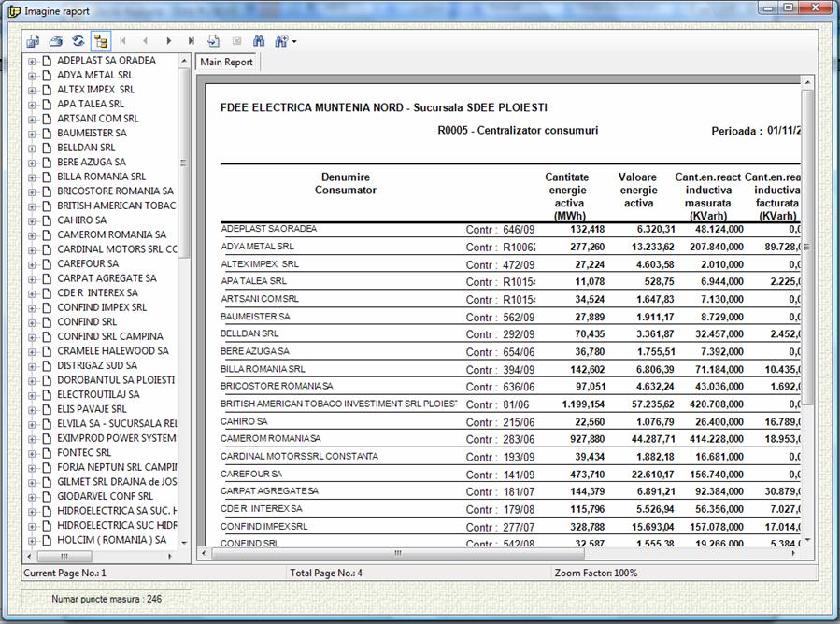Viewport: 840px width, 624px height.
Task: Select FONTEC SRL in the tree
Action: (84, 453)
